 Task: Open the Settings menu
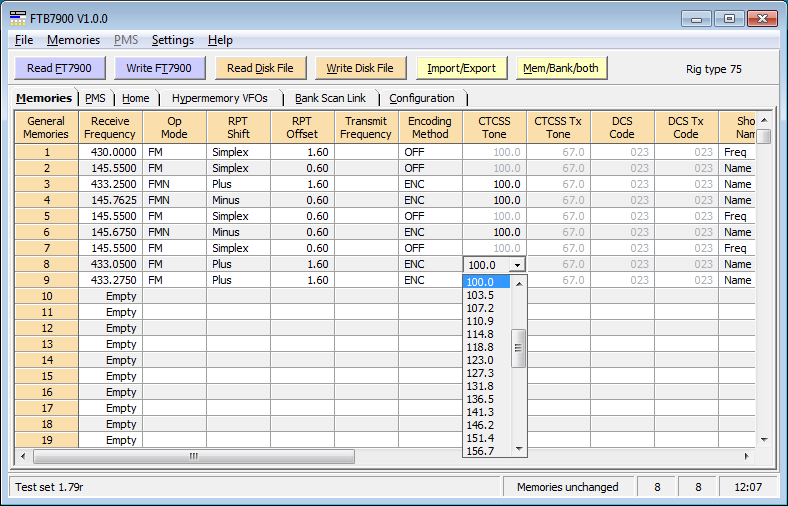click(172, 40)
